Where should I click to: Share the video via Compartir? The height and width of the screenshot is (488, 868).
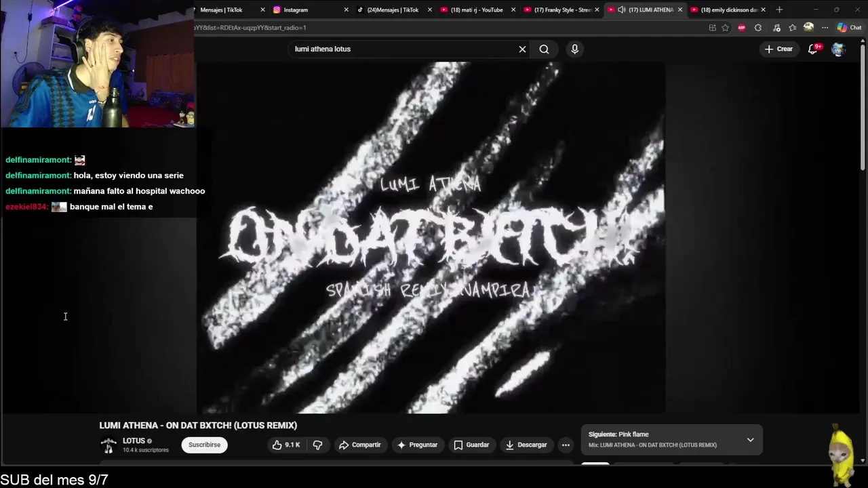359,445
